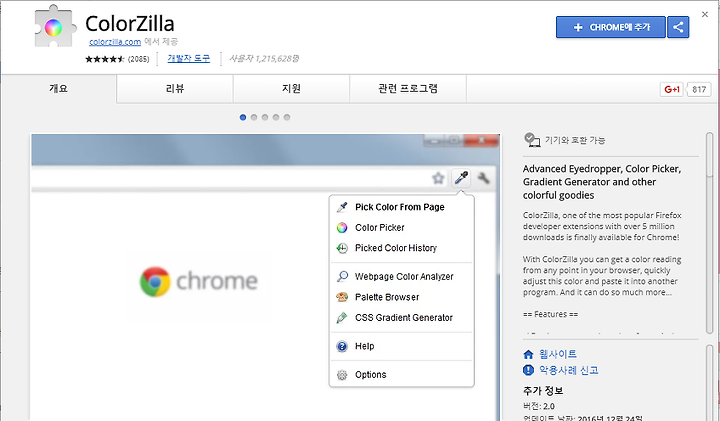
Task: Click the star rating (2085)
Action: click(x=117, y=59)
